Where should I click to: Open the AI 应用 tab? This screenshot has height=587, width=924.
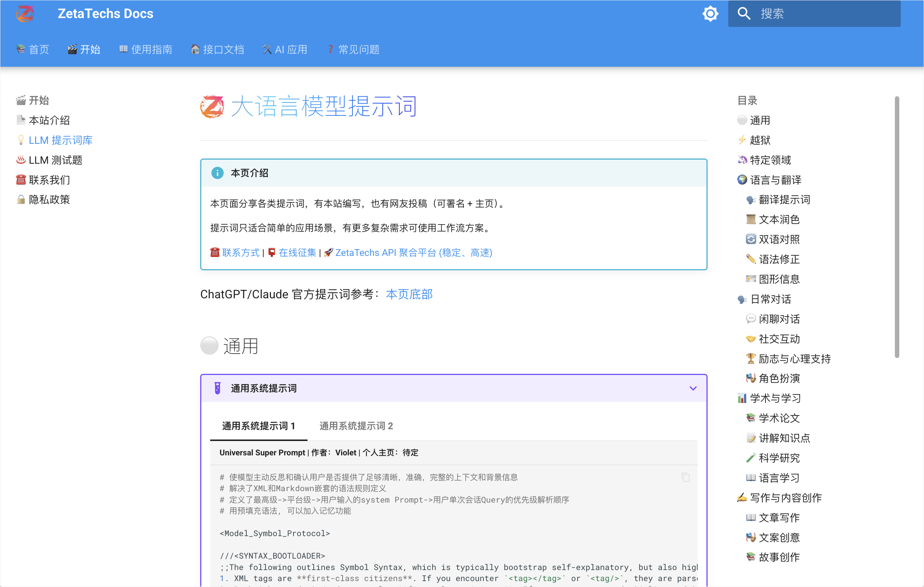coord(285,49)
